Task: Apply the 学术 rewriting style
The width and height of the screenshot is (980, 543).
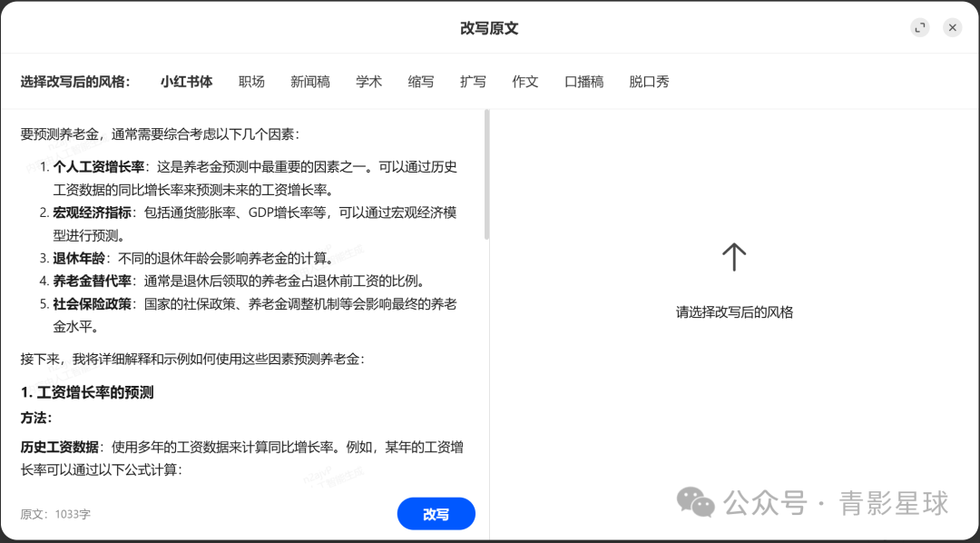Action: coord(368,81)
